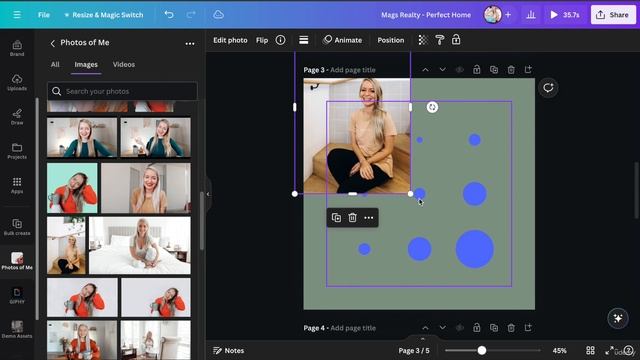This screenshot has width=640, height=360.
Task: Select the copy style paint roller
Action: tap(440, 40)
